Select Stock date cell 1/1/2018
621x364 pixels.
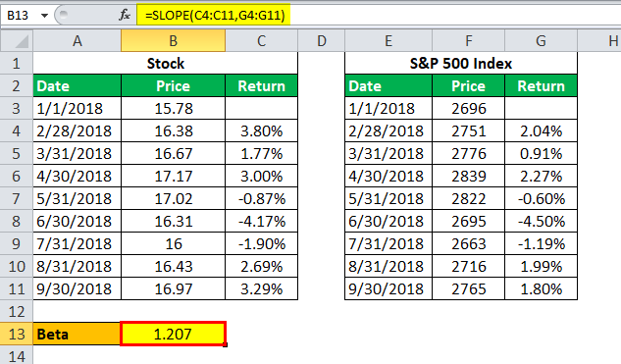point(78,108)
